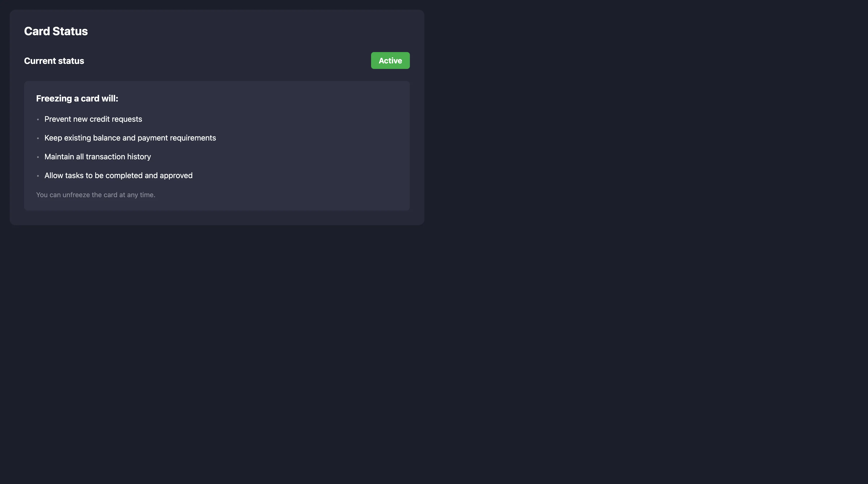Image resolution: width=868 pixels, height=484 pixels.
Task: Click the bullet 'Prevent new credit requests'
Action: click(x=93, y=119)
